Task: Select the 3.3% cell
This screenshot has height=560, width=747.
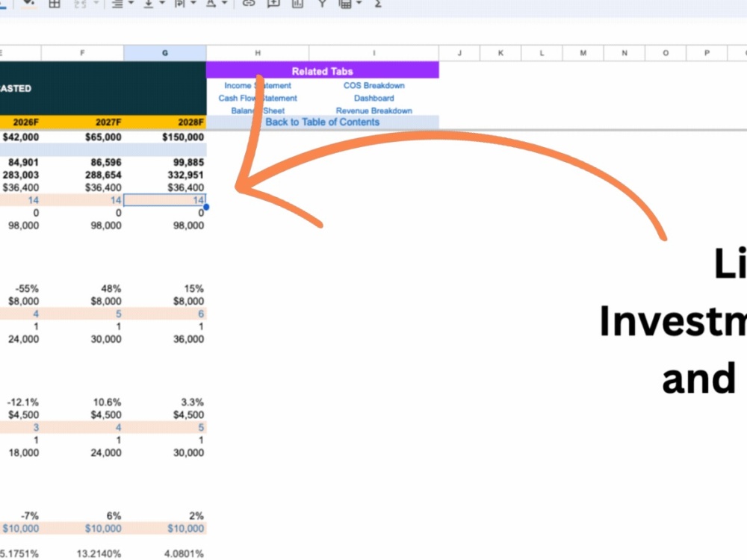Action: click(x=165, y=402)
